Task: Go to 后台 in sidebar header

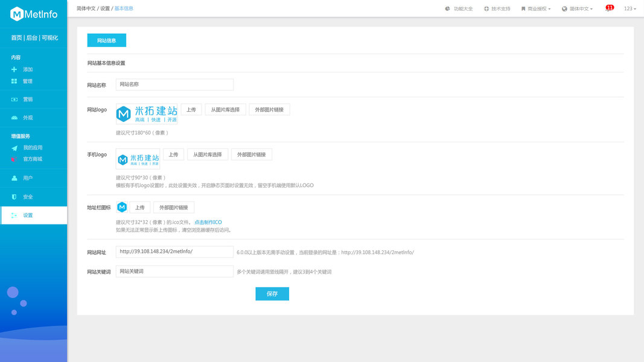Action: click(31, 38)
